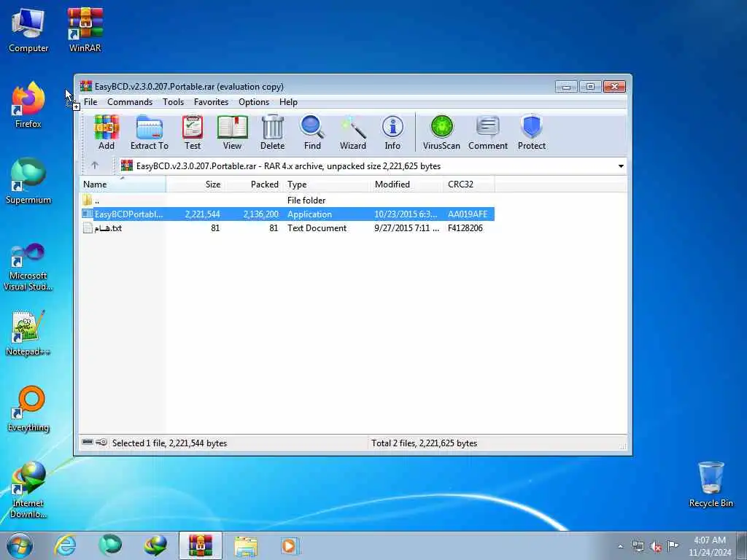Select the Firefox desktop shortcut
Image resolution: width=747 pixels, height=560 pixels.
click(x=28, y=106)
